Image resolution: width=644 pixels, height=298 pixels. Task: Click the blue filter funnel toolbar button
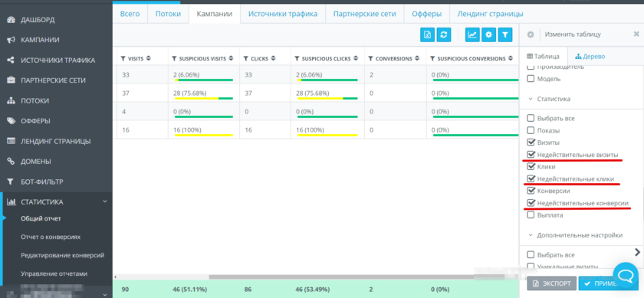tap(505, 34)
